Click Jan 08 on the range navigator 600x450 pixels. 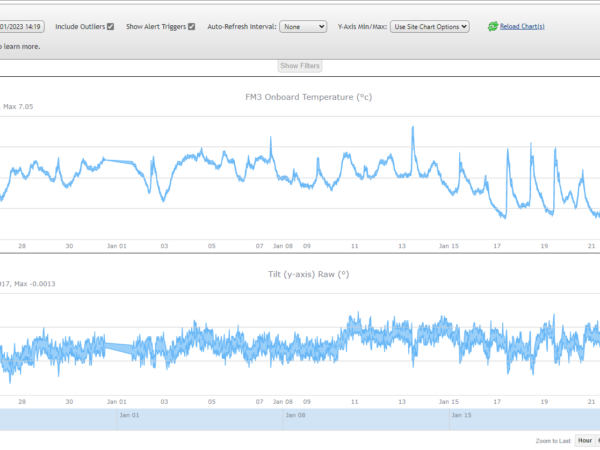point(296,415)
